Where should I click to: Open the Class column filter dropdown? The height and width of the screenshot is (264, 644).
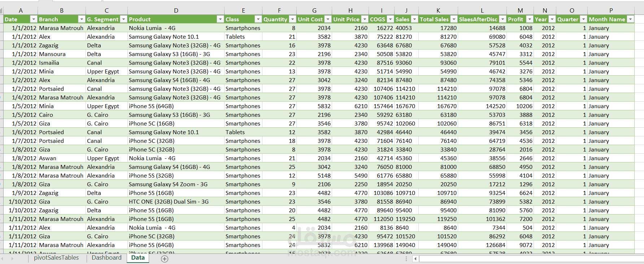pos(258,19)
